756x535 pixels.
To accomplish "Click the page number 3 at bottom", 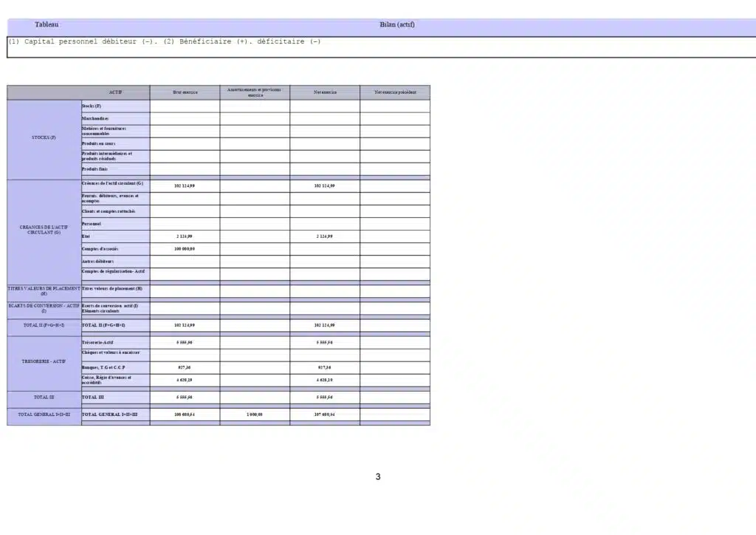I will (x=378, y=477).
